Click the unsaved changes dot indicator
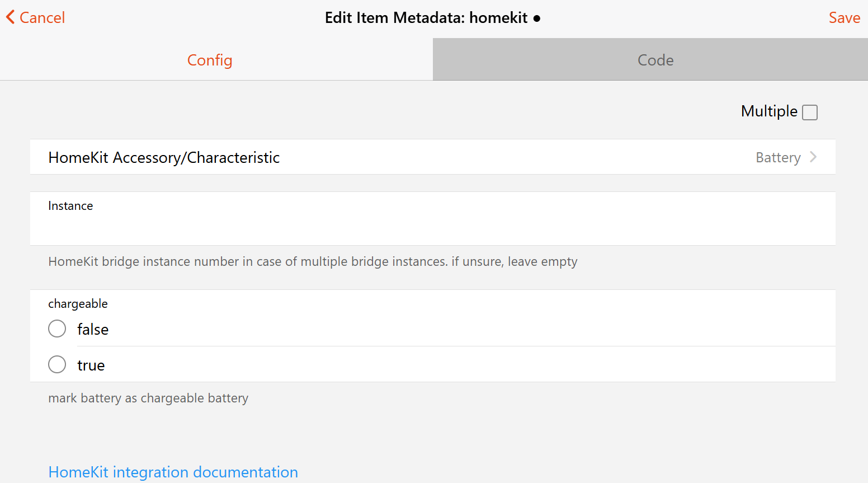Image resolution: width=868 pixels, height=483 pixels. click(x=537, y=18)
